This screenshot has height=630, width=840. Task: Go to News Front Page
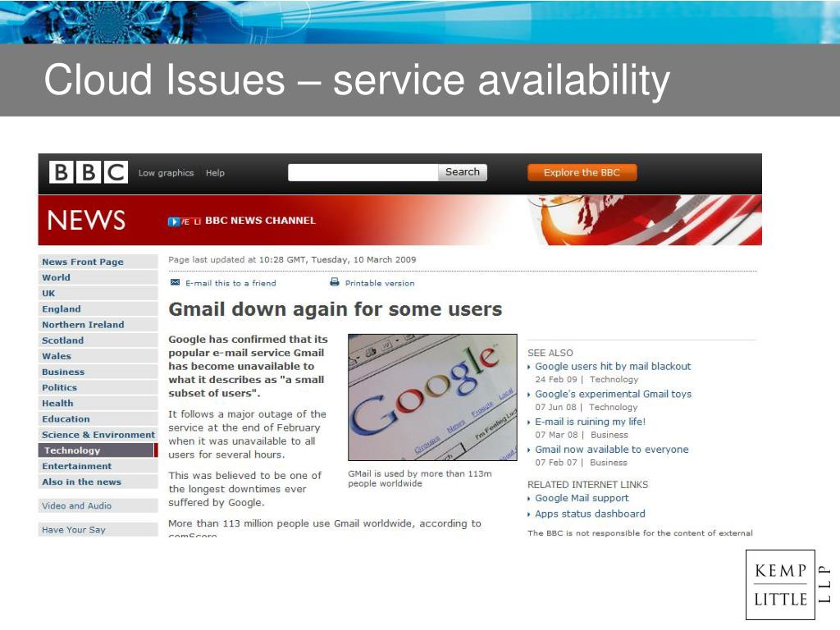(98, 262)
